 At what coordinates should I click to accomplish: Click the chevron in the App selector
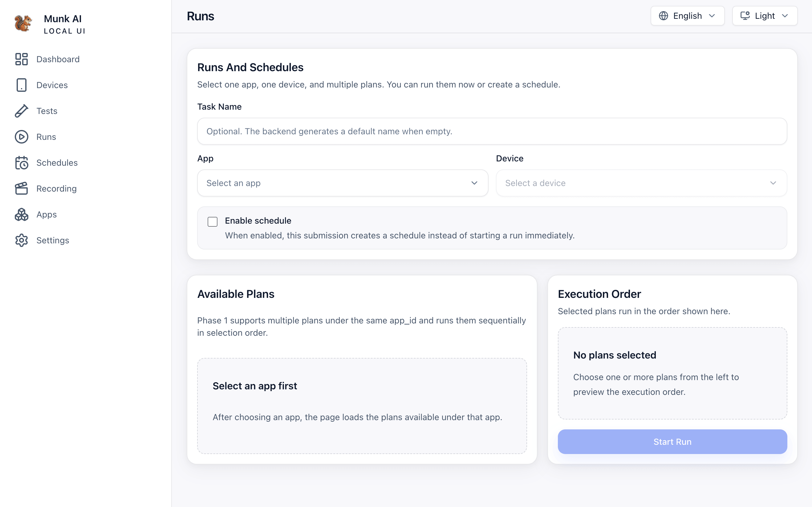pos(474,183)
